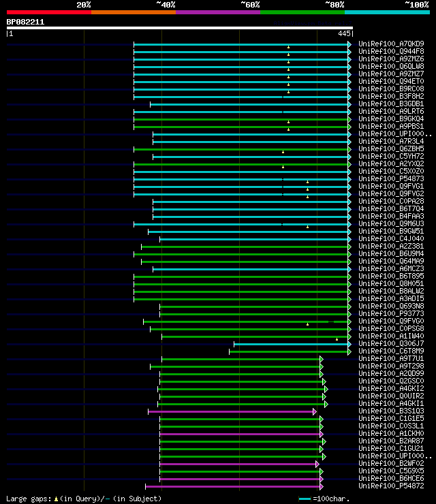Select the UniRef100_B6HCE6 label
The width and height of the screenshot is (436, 504).
tap(391, 479)
